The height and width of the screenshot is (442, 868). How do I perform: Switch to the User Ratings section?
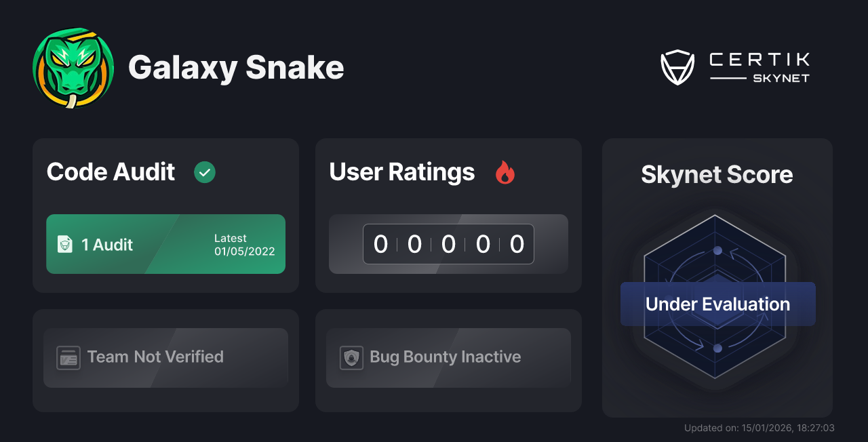click(x=401, y=172)
